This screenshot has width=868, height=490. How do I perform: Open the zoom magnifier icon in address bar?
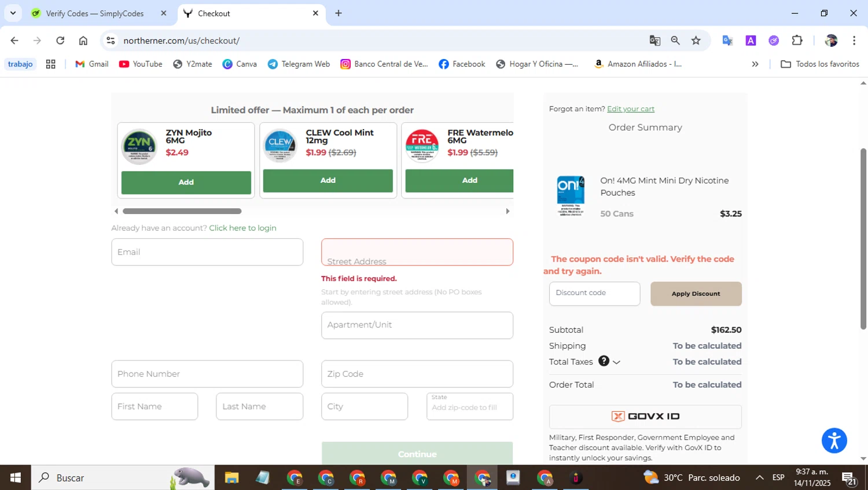675,40
